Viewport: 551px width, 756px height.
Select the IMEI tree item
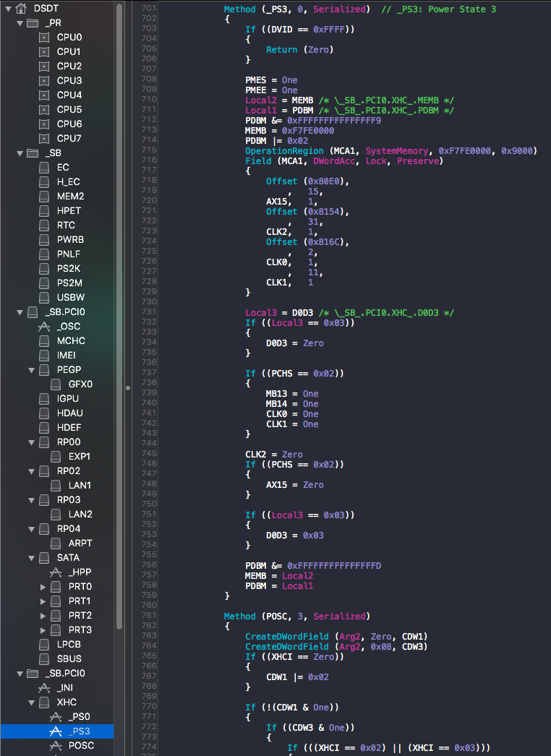[x=66, y=356]
